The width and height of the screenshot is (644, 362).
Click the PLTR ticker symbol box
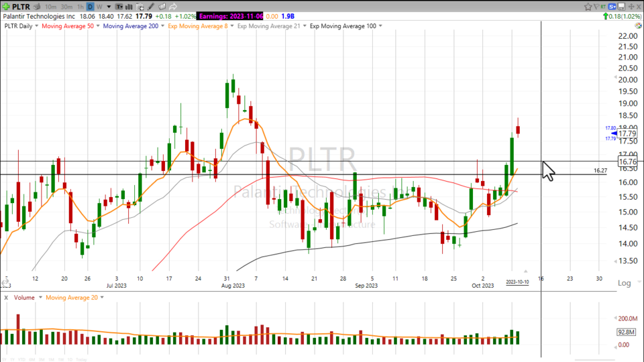(21, 7)
